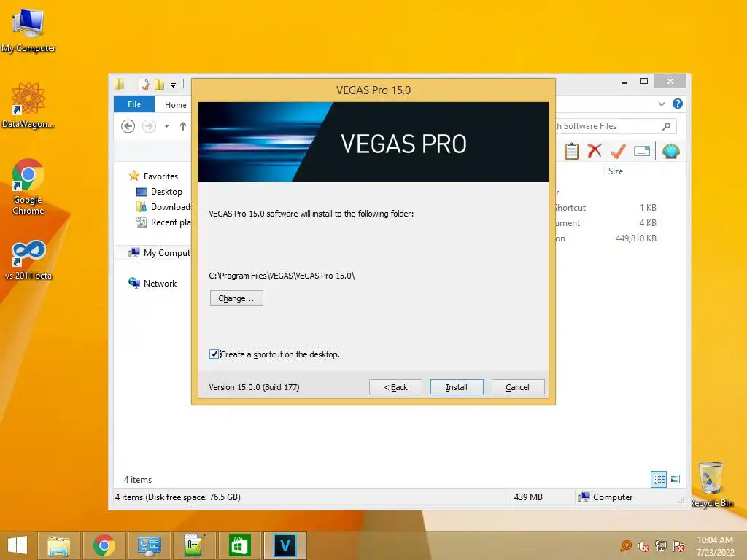747x560 pixels.
Task: Click the orange checkmark Properties icon
Action: click(x=618, y=151)
